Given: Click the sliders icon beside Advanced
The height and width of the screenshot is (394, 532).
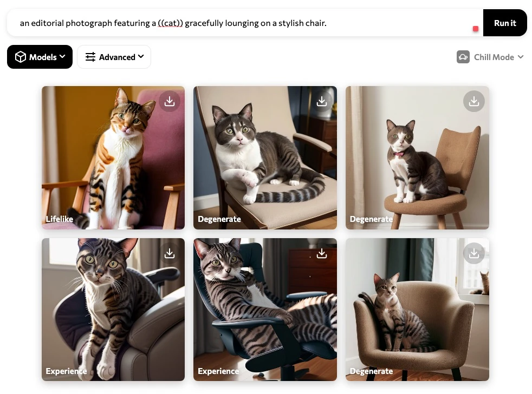Looking at the screenshot, I should click(x=90, y=57).
